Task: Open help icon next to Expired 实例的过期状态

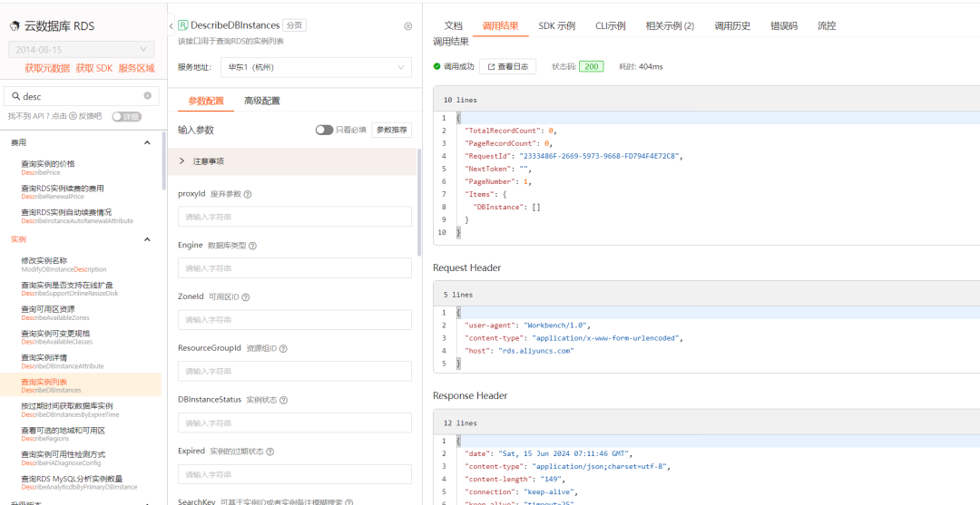Action: 270,452
